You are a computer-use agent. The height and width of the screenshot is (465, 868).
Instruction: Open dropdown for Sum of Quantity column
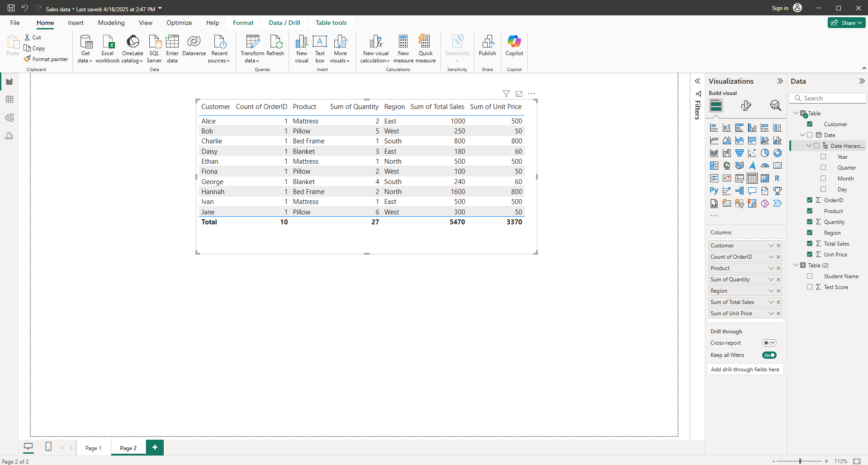(x=771, y=280)
